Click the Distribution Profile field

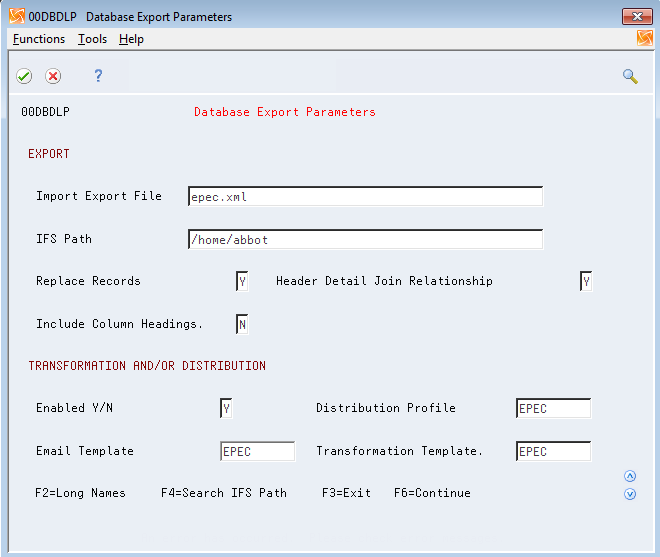[x=554, y=408]
